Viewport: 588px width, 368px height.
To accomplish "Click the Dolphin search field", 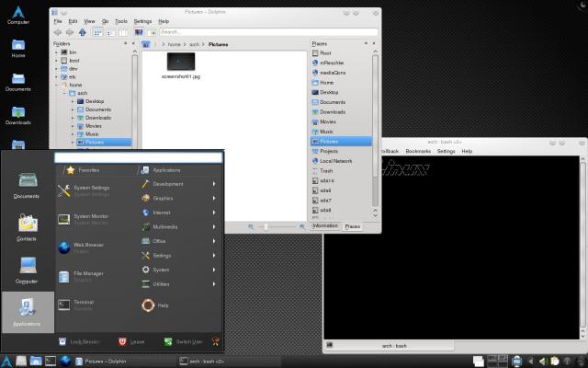I will [x=268, y=32].
